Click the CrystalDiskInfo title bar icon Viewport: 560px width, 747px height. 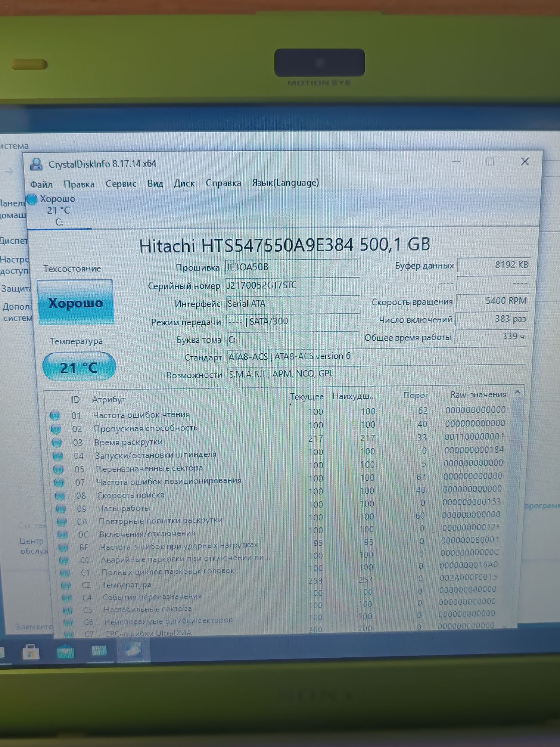(36, 164)
